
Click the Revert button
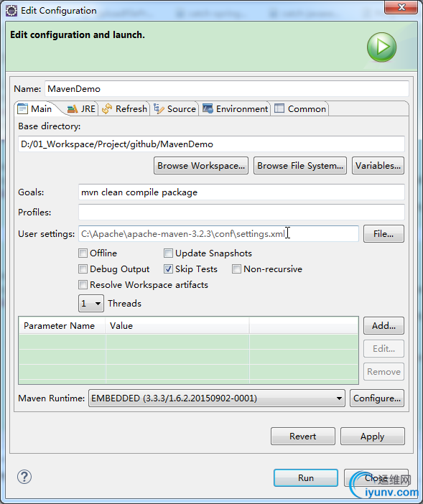coord(303,437)
